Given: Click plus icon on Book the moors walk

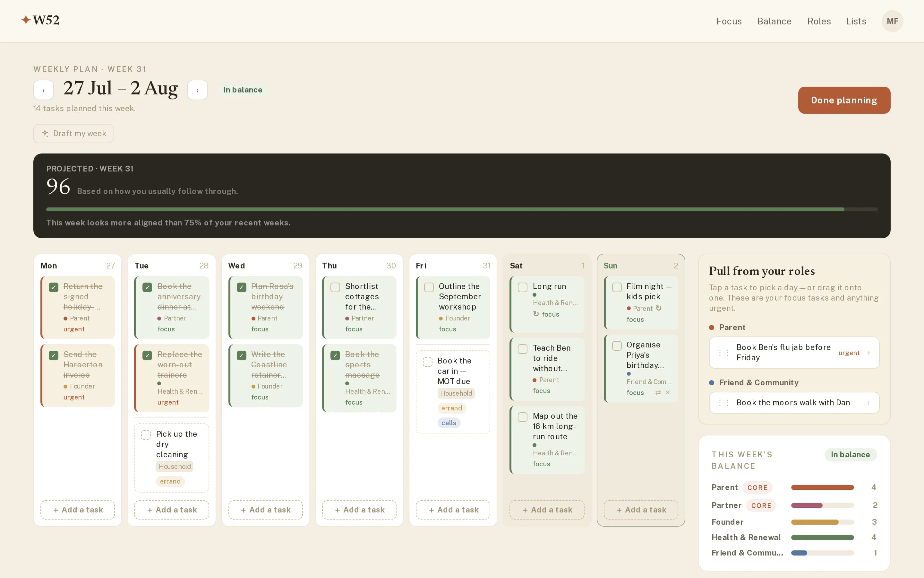Looking at the screenshot, I should 868,403.
